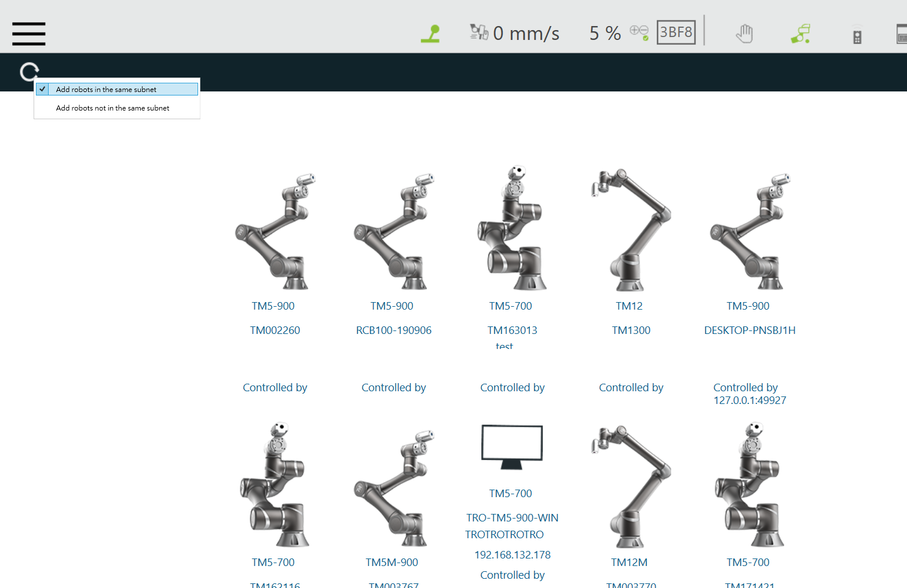This screenshot has width=907, height=588.
Task: Click the 127.0.0.1:49927 controller address
Action: click(750, 400)
